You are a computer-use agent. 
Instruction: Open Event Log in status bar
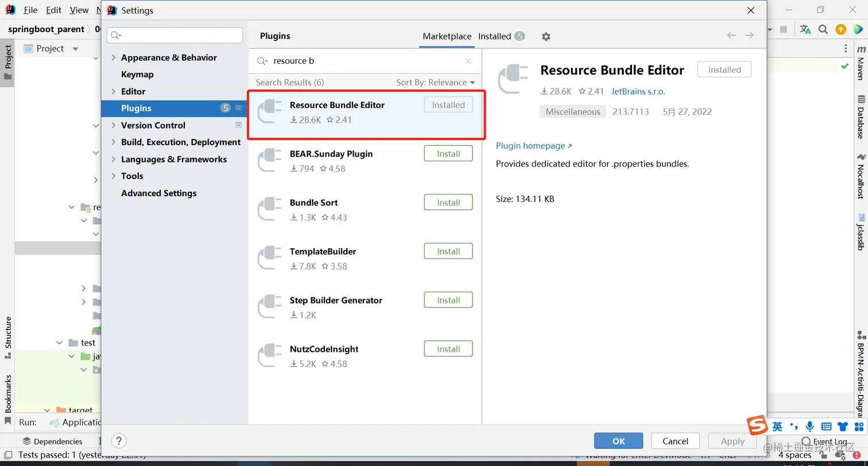point(824,441)
